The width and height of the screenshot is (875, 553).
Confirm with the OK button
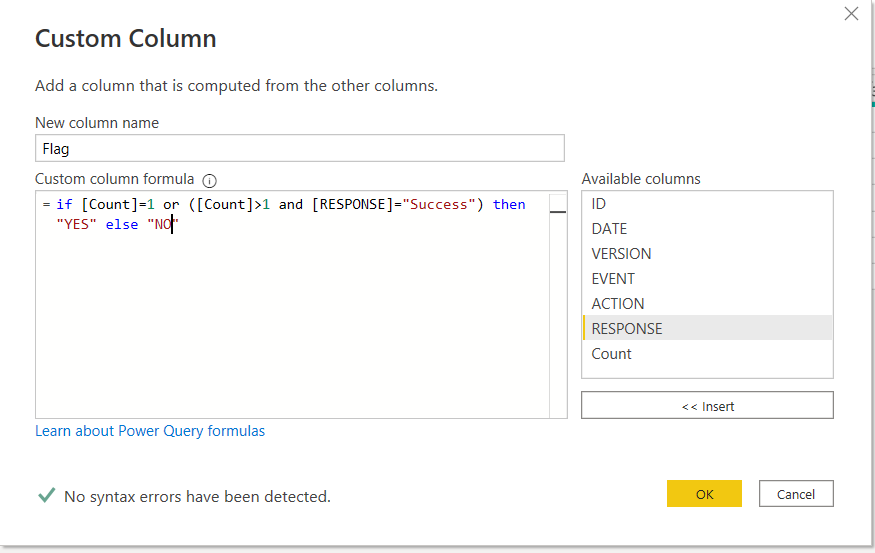pos(704,494)
